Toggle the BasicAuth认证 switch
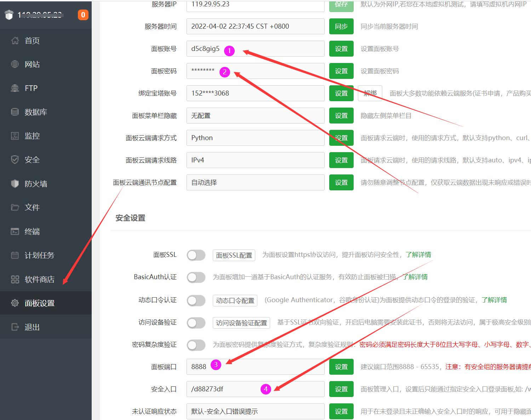531x420 pixels. [196, 277]
